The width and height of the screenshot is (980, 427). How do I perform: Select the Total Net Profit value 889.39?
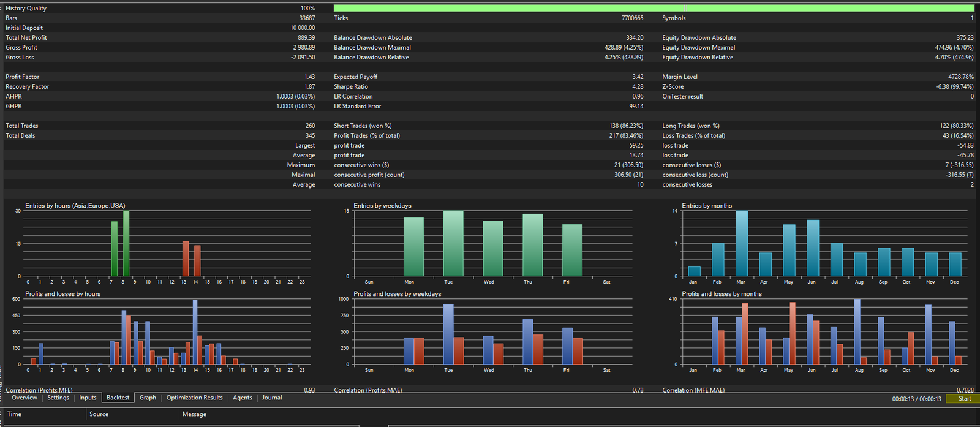coord(306,37)
